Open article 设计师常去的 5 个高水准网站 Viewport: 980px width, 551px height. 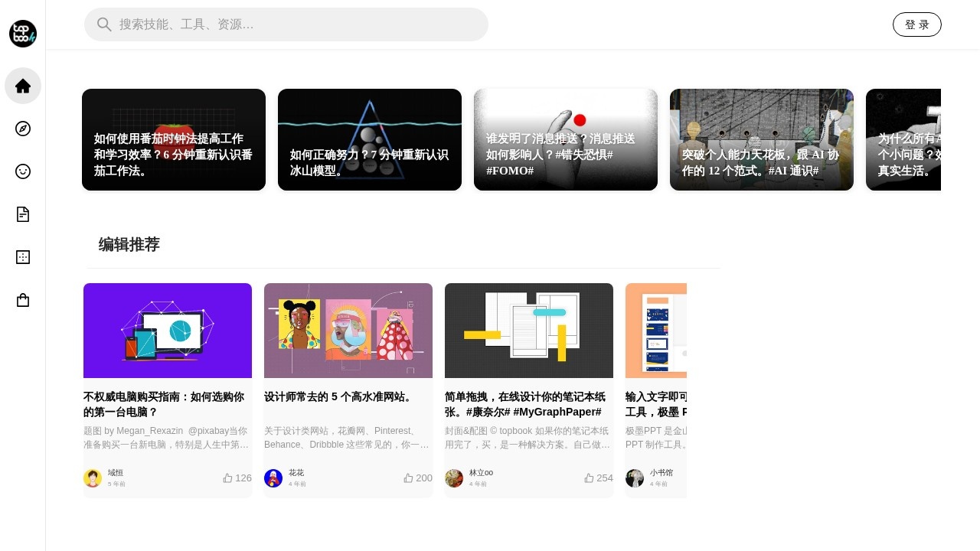338,397
